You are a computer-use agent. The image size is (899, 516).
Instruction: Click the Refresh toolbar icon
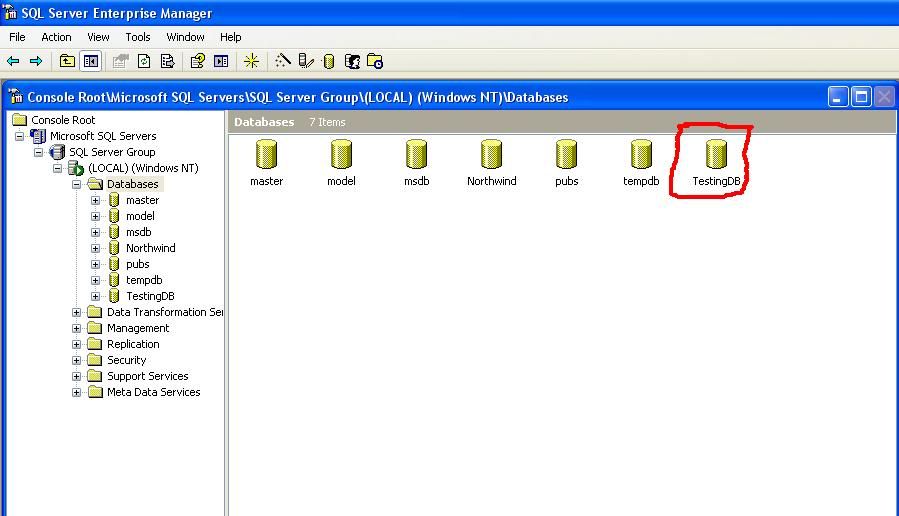[144, 61]
